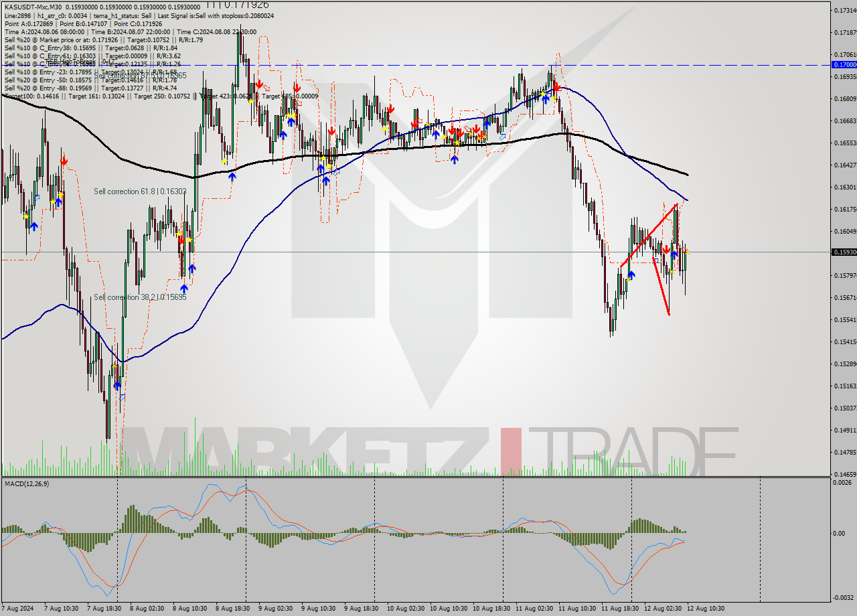Click the 'Time A:2024.08.06 08:00:00' text
This screenshot has height=616, width=857.
(x=44, y=31)
